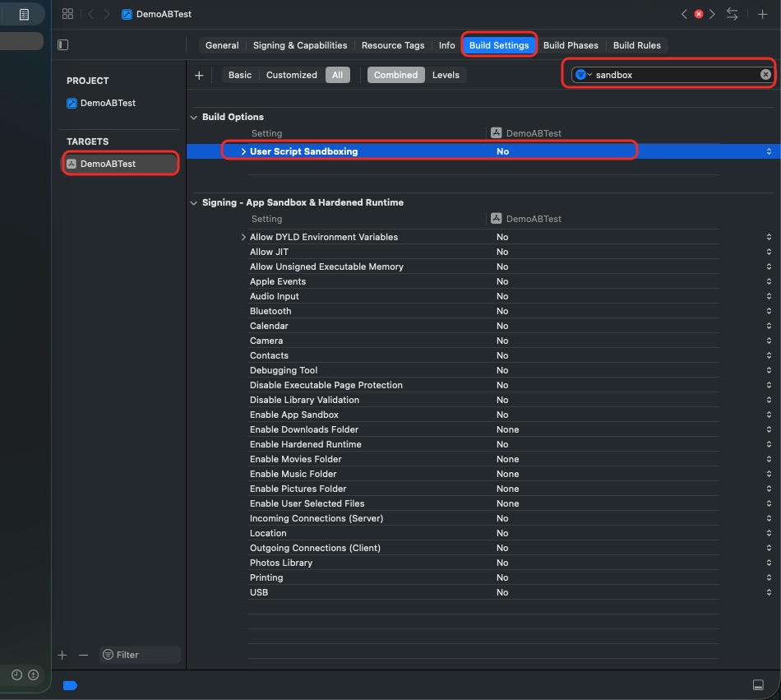This screenshot has width=781, height=700.
Task: Open the Resource Tags tab
Action: click(393, 45)
